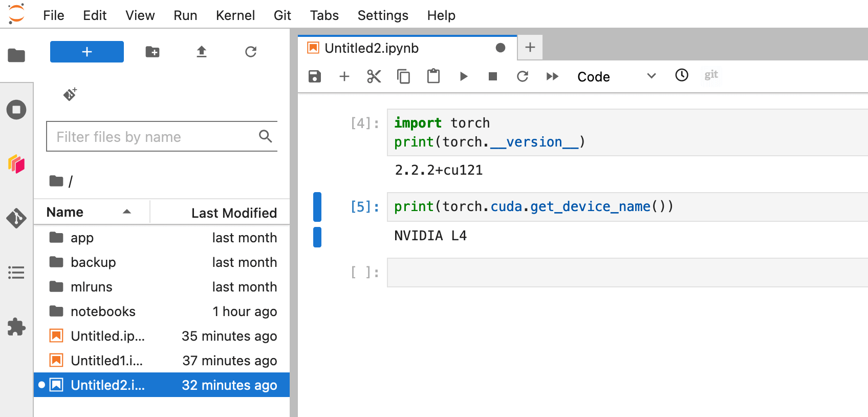Close Untitled2.ipynb via unsaved dot
This screenshot has width=868, height=417.
(x=501, y=48)
